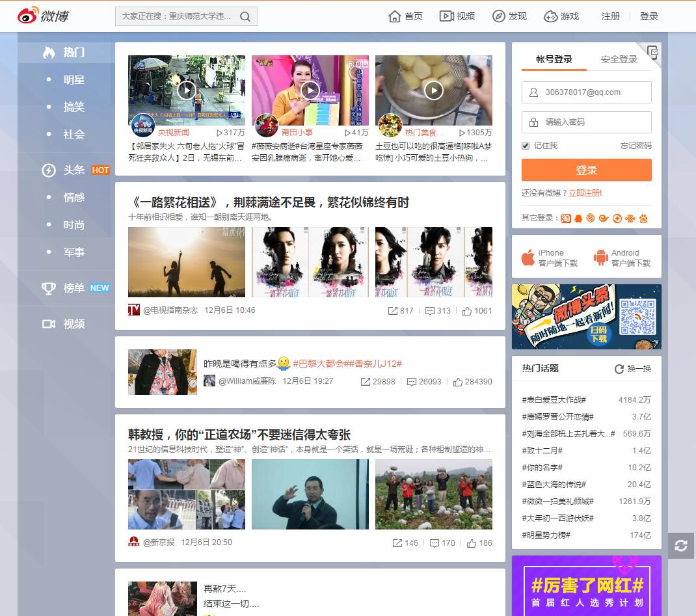Comment on the 新京报 post (170)
This screenshot has height=616, width=696.
coord(442,543)
